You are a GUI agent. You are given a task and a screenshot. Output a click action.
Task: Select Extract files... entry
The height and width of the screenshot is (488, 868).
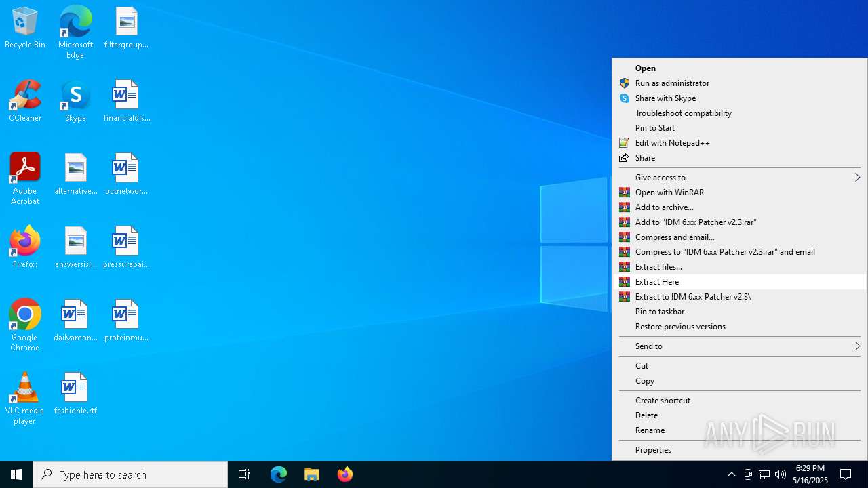[739, 267]
